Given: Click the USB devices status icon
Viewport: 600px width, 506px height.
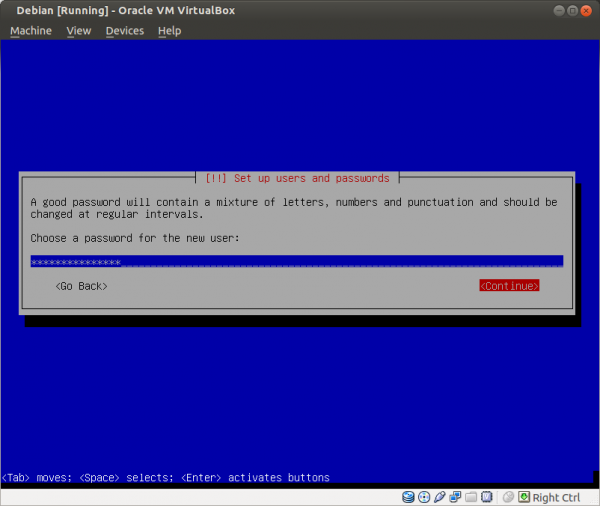Looking at the screenshot, I should (x=440, y=497).
